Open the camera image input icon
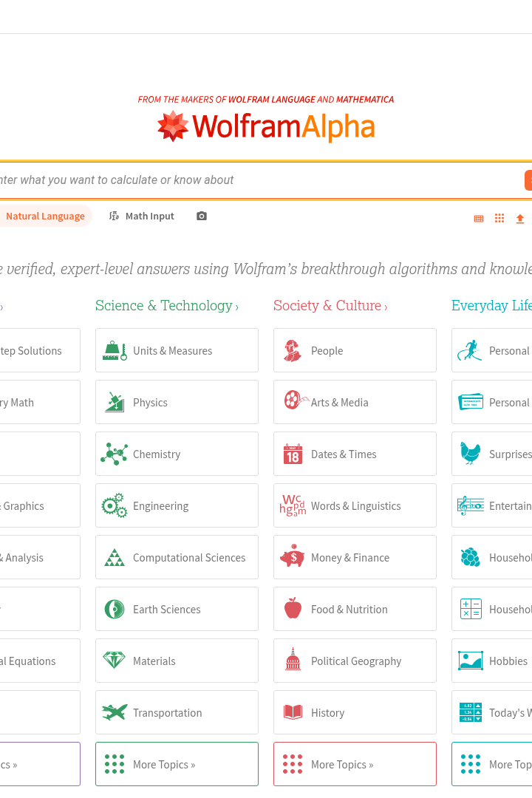 (x=202, y=216)
